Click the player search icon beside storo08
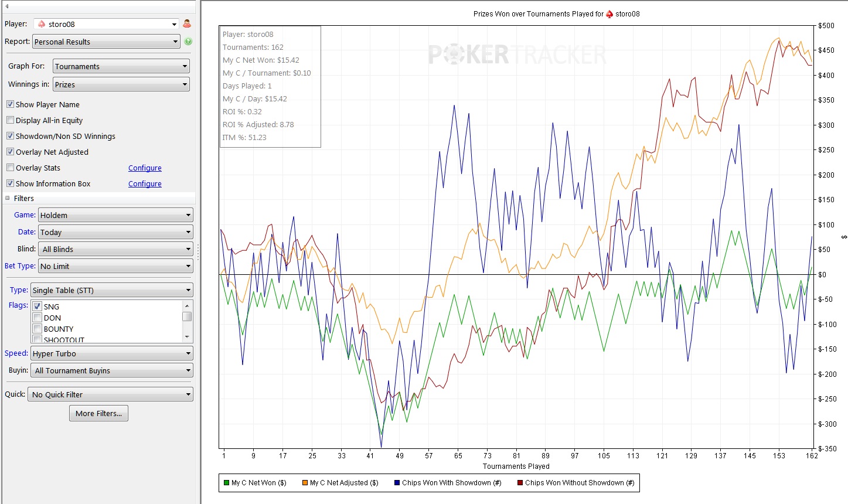This screenshot has width=848, height=504. point(187,24)
